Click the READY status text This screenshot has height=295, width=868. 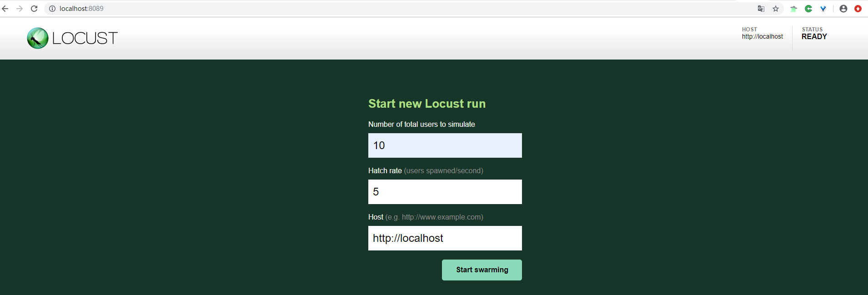click(x=814, y=37)
